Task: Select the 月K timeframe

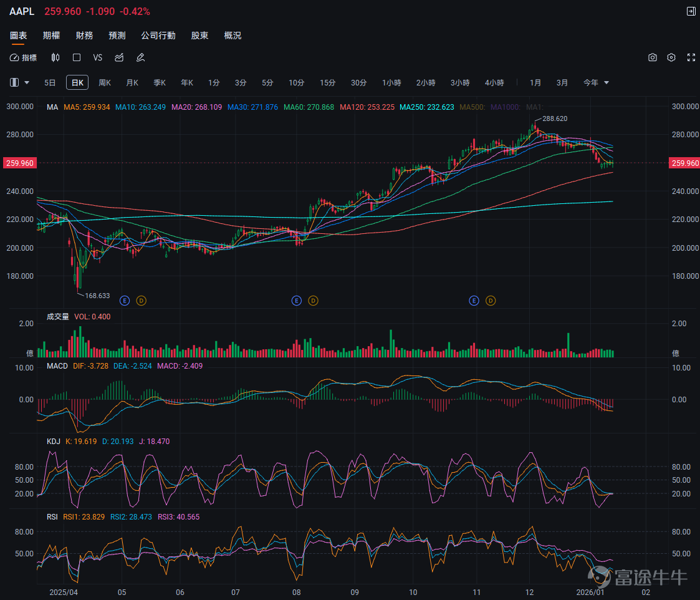Action: pyautogui.click(x=132, y=83)
